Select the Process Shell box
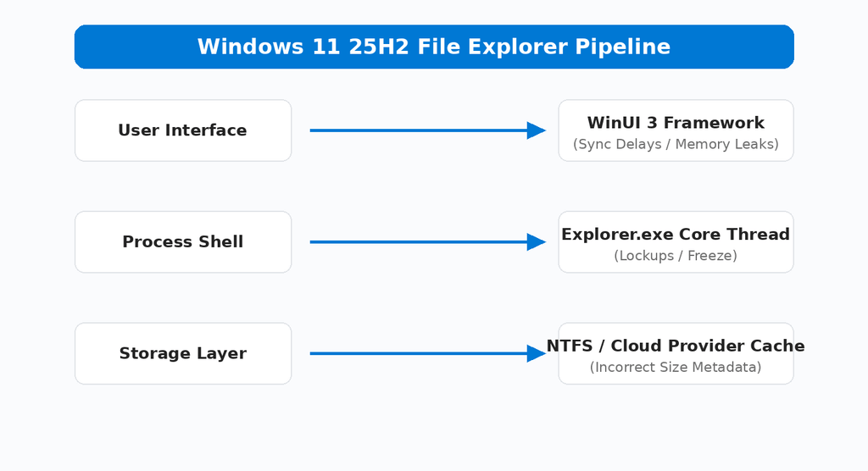The image size is (868, 471). 183,242
